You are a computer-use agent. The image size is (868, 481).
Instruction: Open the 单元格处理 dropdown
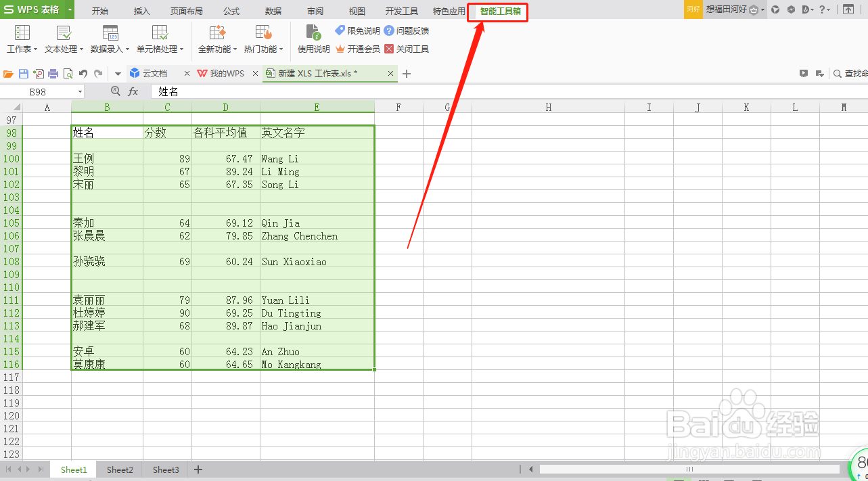pos(160,39)
